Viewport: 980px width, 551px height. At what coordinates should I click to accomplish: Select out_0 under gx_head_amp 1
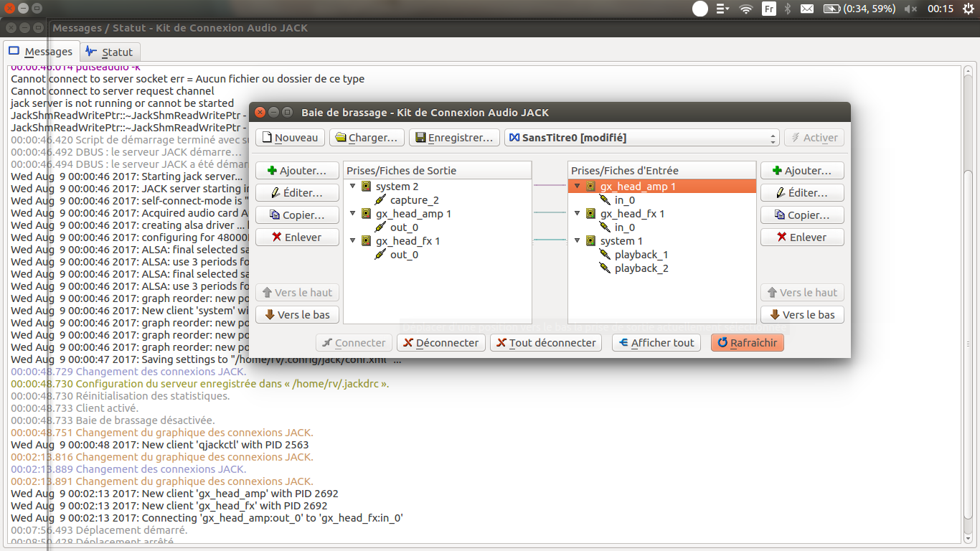click(x=404, y=227)
